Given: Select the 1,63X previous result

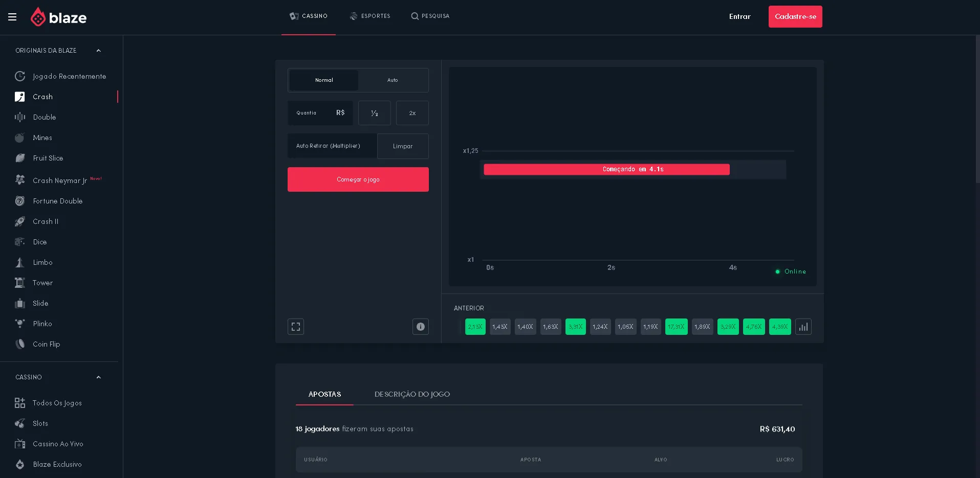Looking at the screenshot, I should coord(551,327).
